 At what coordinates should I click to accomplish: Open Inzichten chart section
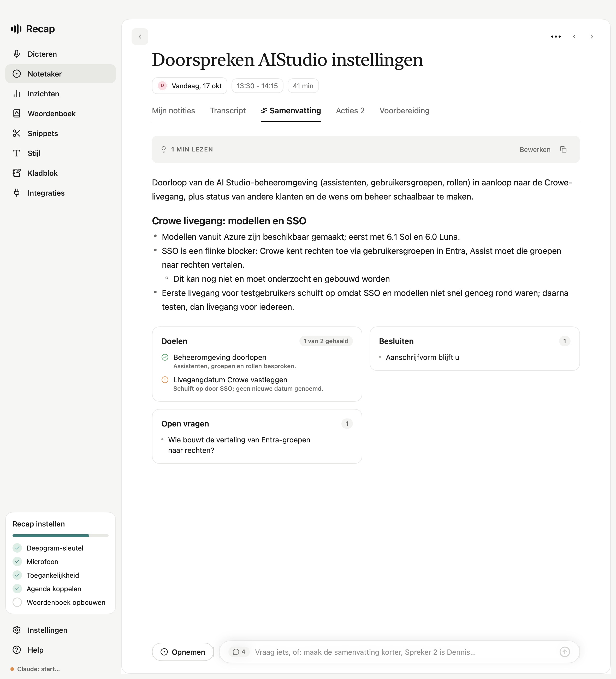coord(61,94)
